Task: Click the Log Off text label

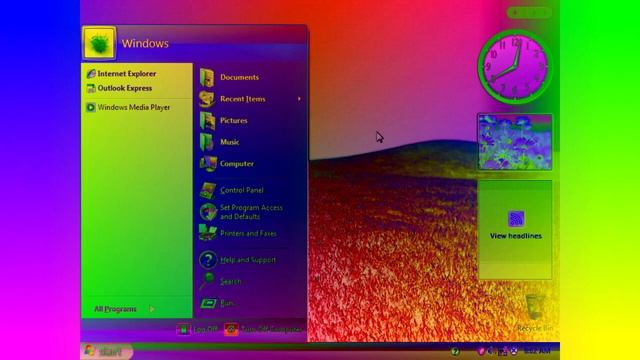Action: (x=206, y=329)
